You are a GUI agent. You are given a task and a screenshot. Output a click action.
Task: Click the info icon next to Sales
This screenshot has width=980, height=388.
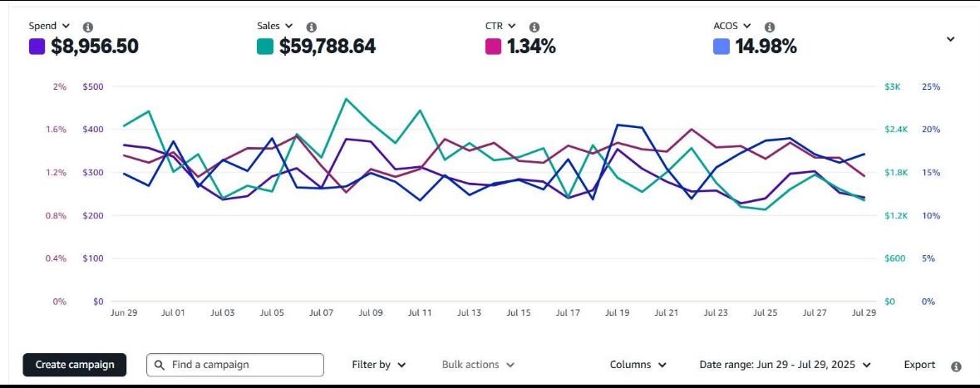(x=311, y=27)
